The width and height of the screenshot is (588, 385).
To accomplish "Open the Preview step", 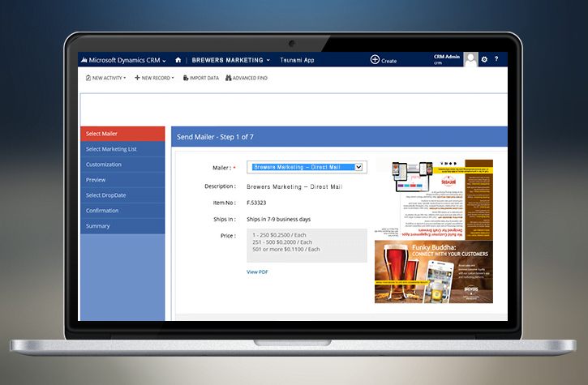I will pyautogui.click(x=122, y=180).
